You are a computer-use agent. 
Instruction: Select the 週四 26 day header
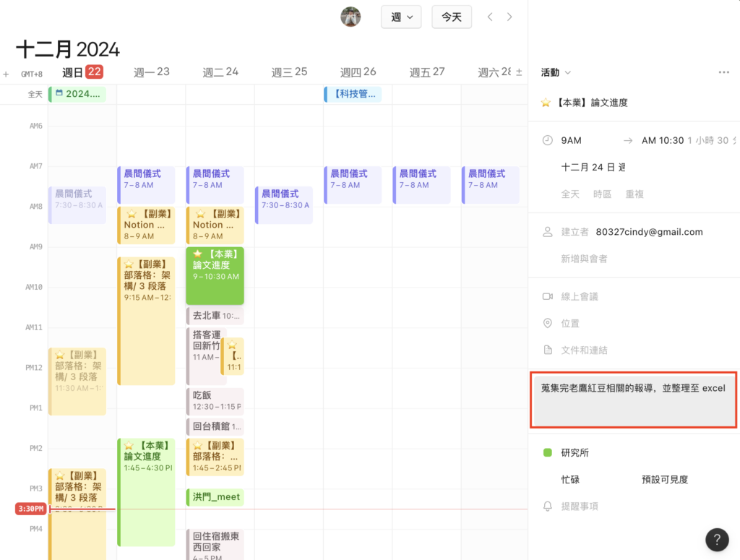coord(358,72)
